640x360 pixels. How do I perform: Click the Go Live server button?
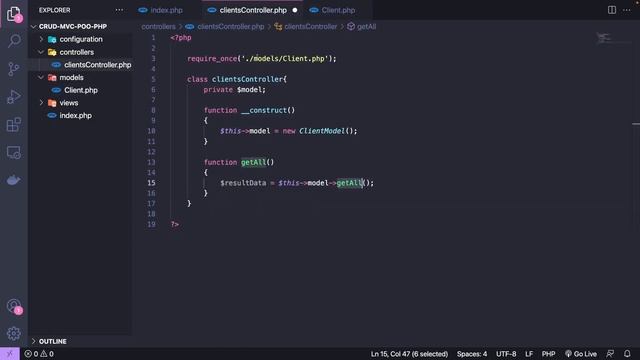click(x=581, y=354)
